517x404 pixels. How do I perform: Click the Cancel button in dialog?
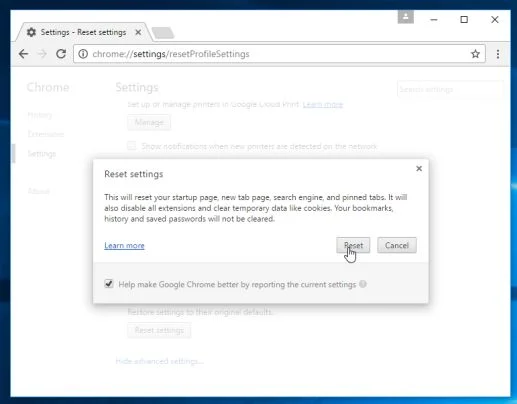pos(397,245)
